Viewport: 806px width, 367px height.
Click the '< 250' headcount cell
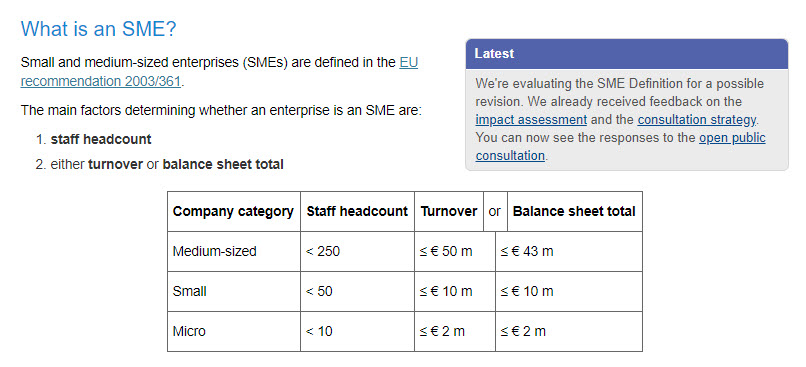pyautogui.click(x=357, y=251)
